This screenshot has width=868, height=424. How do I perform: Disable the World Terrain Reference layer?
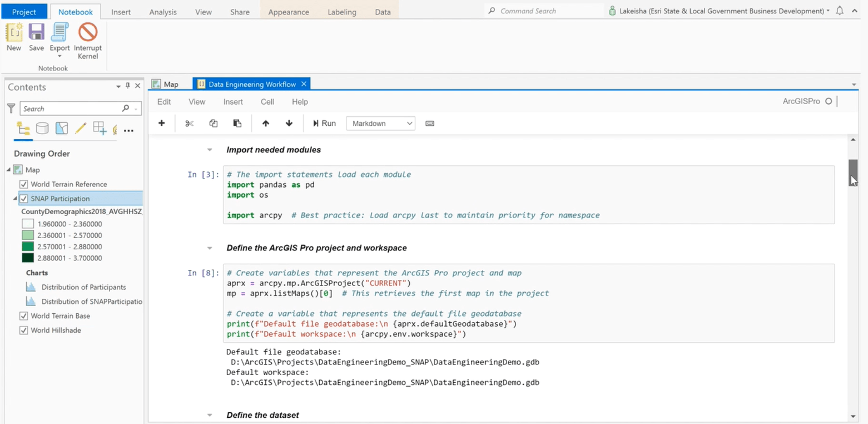(x=23, y=184)
